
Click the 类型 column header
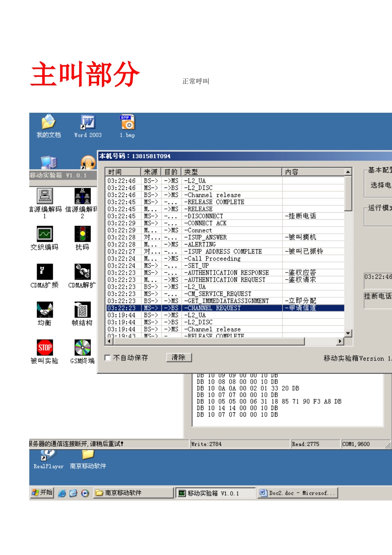232,172
